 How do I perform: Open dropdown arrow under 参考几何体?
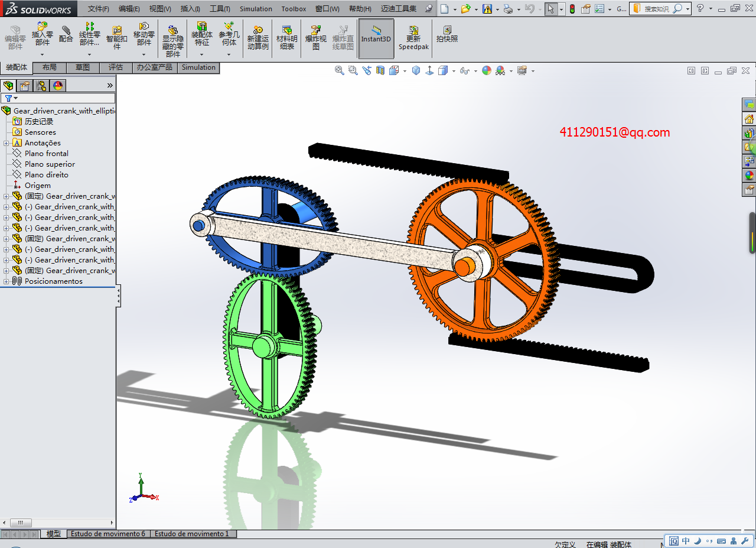click(229, 54)
